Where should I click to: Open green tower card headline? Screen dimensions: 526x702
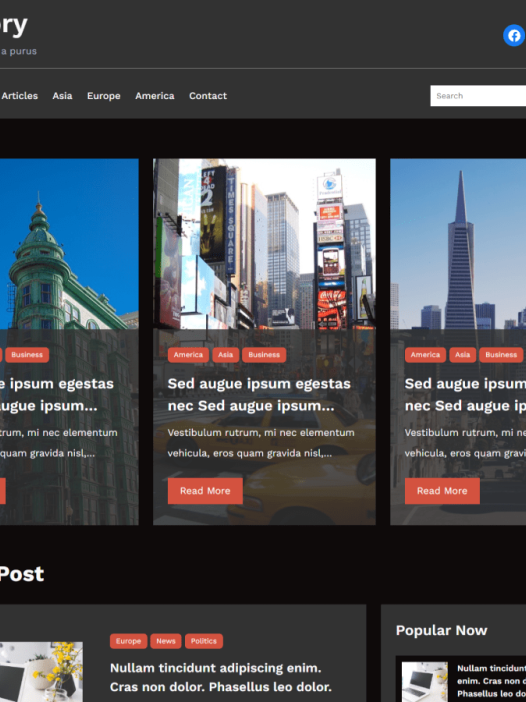(57, 394)
